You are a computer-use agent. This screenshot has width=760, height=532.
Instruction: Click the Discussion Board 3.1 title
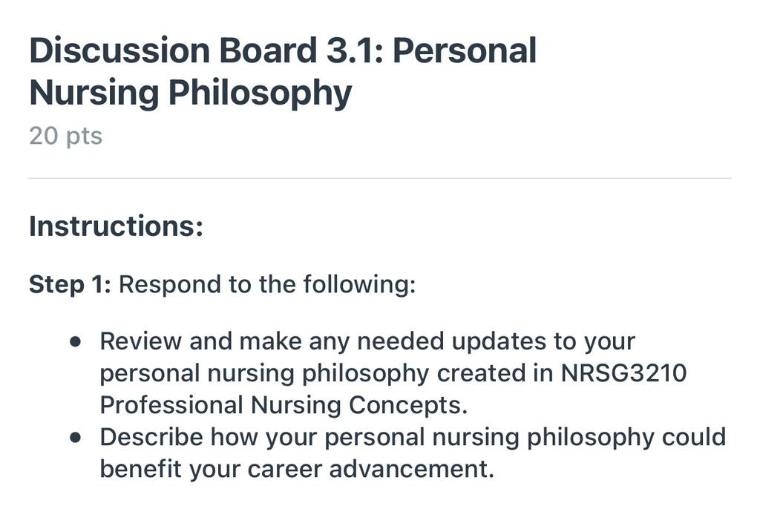(283, 71)
